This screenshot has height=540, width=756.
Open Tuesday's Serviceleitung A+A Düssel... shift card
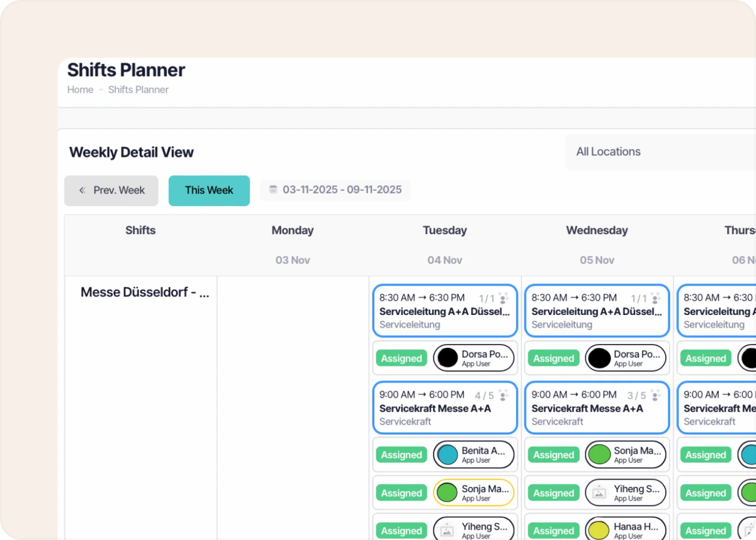pyautogui.click(x=445, y=310)
